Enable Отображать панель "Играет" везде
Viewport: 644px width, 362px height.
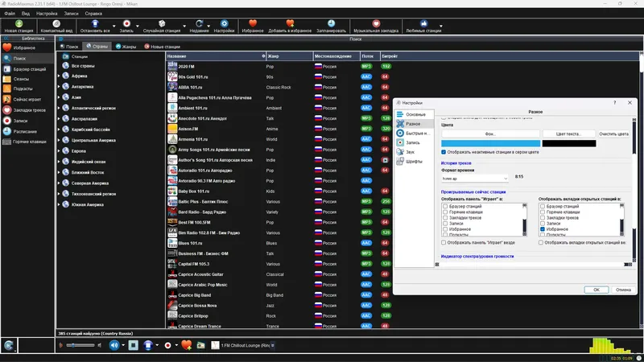click(444, 243)
